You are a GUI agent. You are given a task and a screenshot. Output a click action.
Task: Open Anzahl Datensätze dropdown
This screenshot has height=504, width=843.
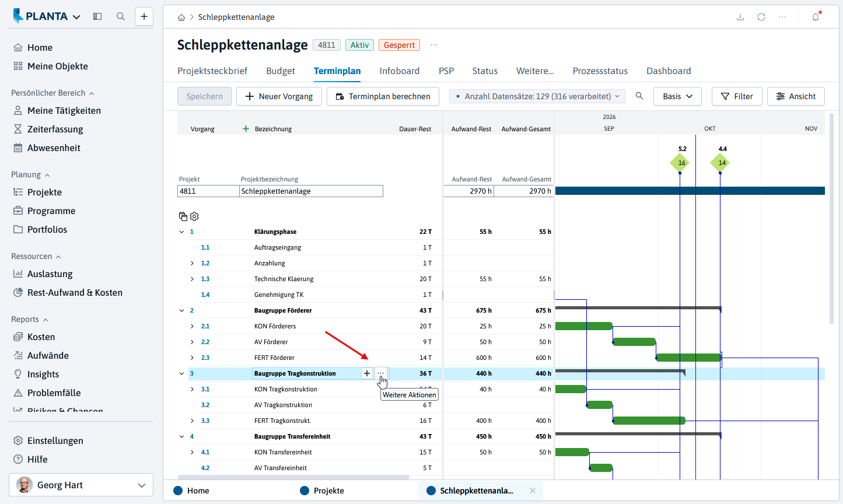537,96
